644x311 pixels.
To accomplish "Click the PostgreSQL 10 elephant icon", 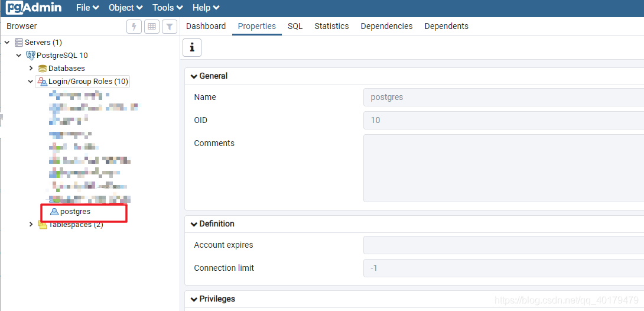I will pos(31,55).
